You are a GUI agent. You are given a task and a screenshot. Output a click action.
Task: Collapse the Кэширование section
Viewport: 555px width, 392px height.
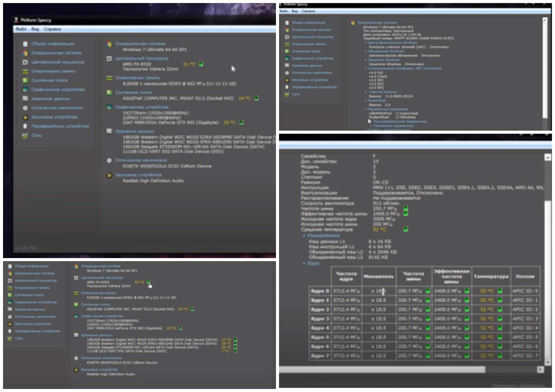304,236
